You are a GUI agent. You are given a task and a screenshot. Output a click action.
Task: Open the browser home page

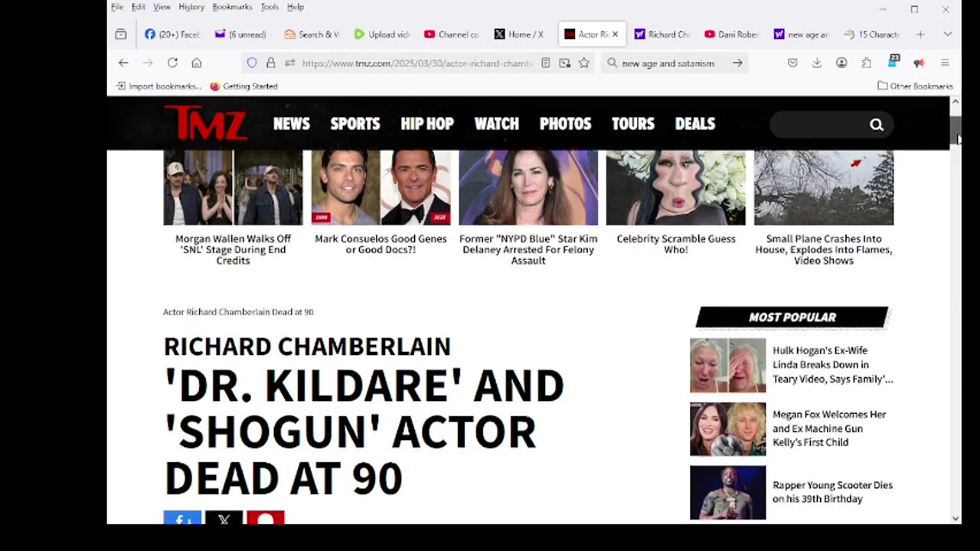[197, 63]
